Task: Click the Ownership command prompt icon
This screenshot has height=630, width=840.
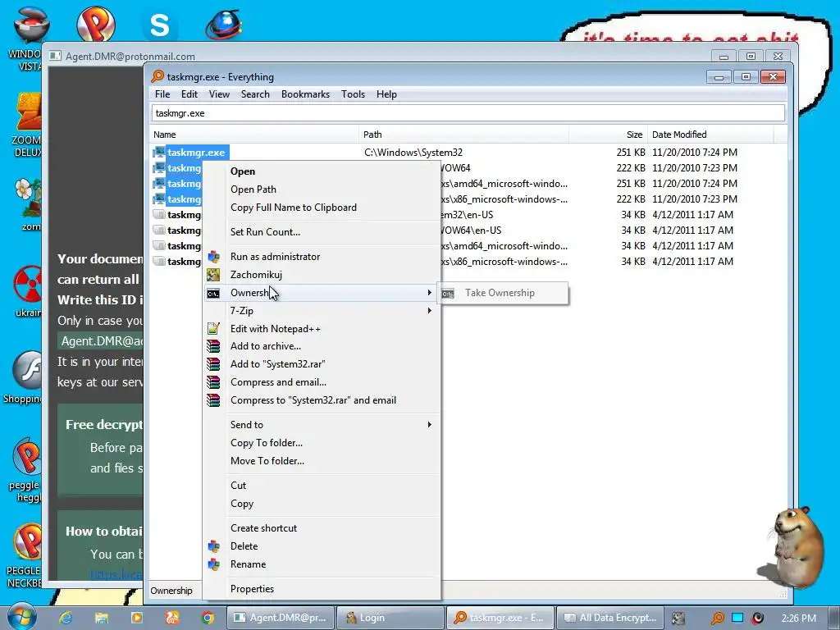Action: [x=213, y=293]
